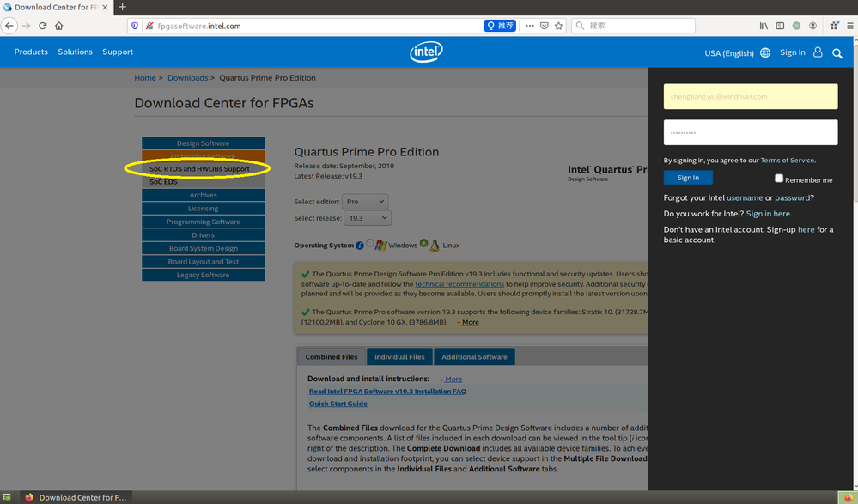Bookmark this page with the star icon

point(558,26)
